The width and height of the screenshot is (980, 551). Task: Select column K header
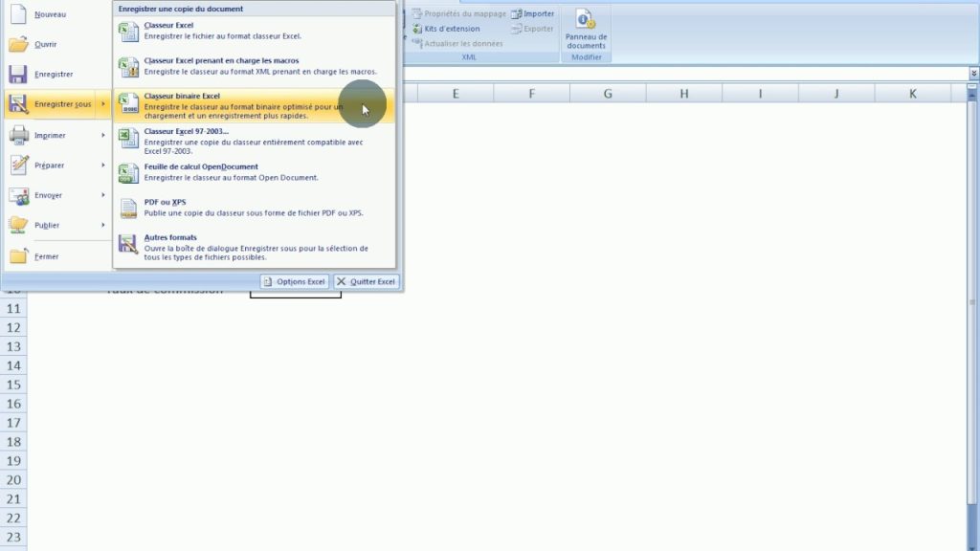pos(913,94)
